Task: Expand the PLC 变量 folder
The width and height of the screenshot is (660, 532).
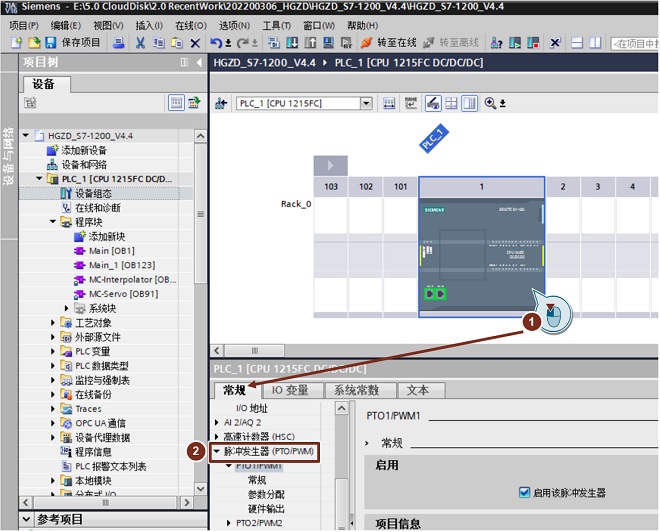Action: point(53,351)
